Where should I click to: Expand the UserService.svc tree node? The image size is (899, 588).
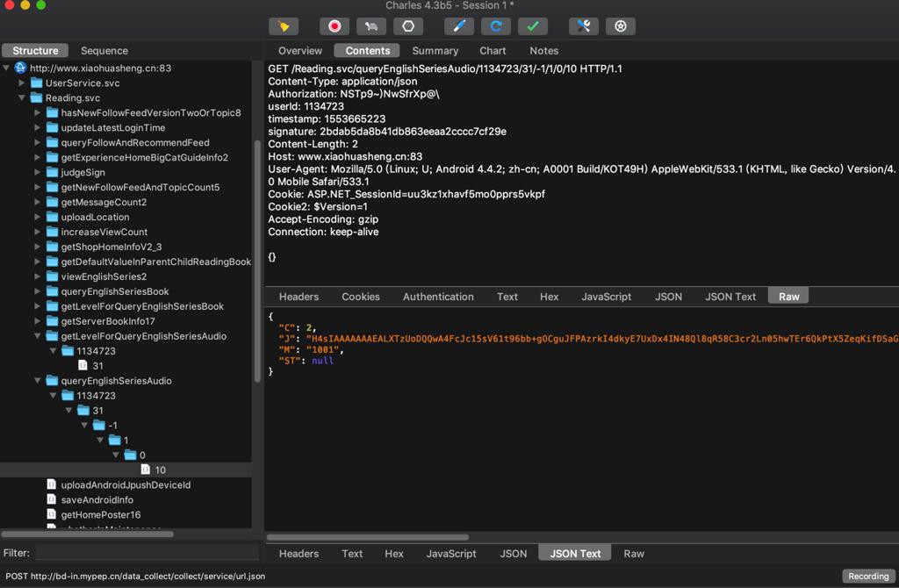click(x=23, y=82)
